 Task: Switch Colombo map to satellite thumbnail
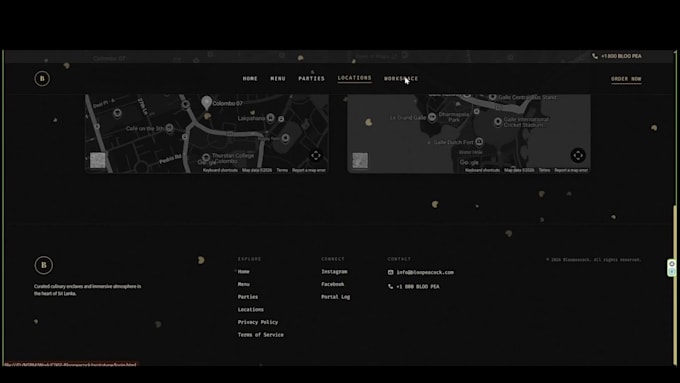tap(98, 160)
